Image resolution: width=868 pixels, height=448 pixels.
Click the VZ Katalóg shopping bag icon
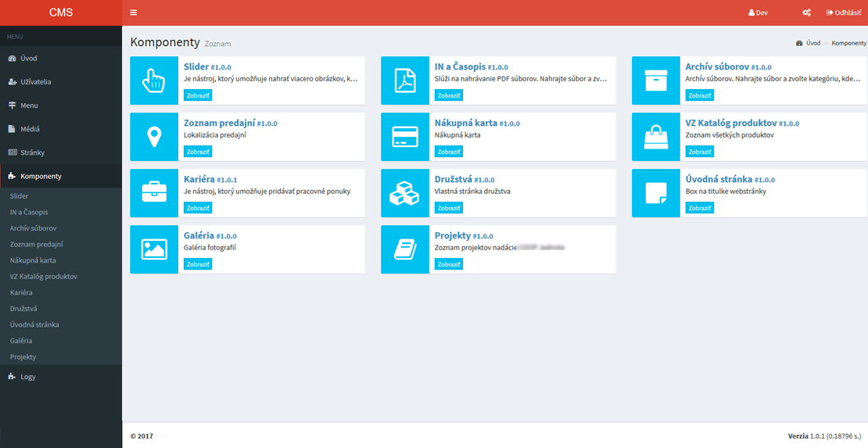coord(656,137)
